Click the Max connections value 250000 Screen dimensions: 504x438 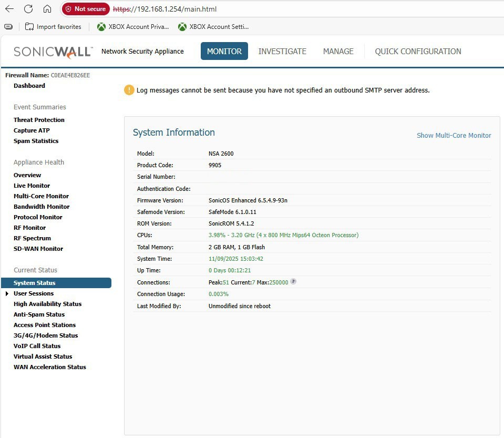tap(279, 282)
